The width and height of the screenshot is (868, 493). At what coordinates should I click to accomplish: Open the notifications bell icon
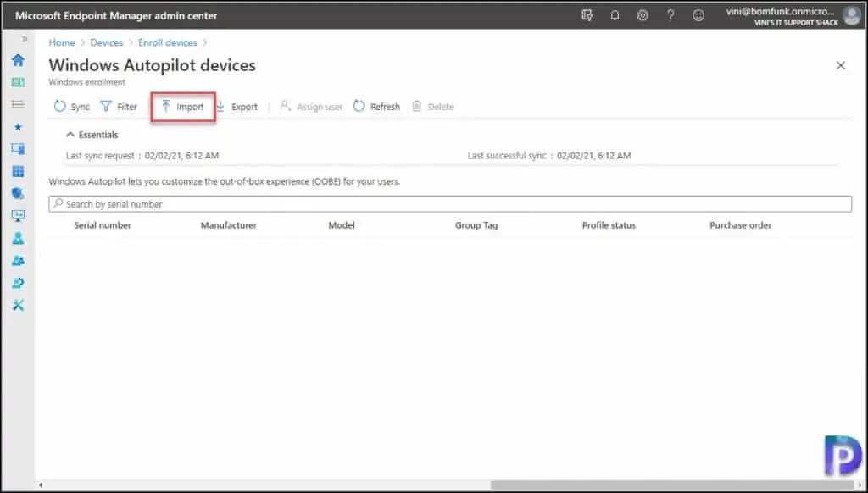click(x=615, y=15)
